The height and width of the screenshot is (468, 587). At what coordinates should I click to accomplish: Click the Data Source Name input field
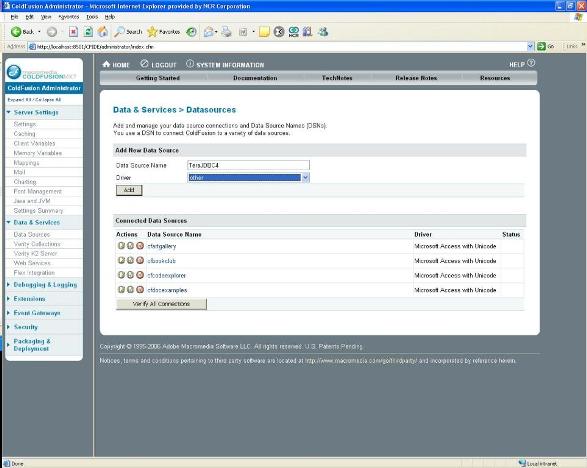pyautogui.click(x=248, y=165)
